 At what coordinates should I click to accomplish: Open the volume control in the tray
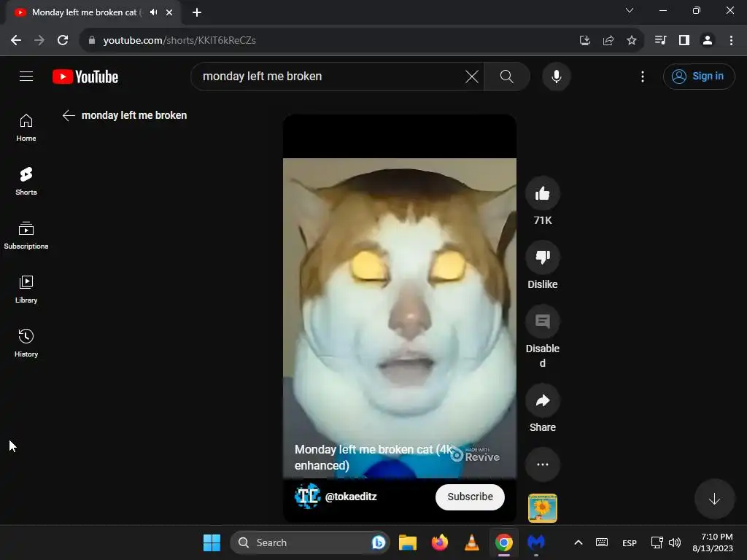[675, 542]
